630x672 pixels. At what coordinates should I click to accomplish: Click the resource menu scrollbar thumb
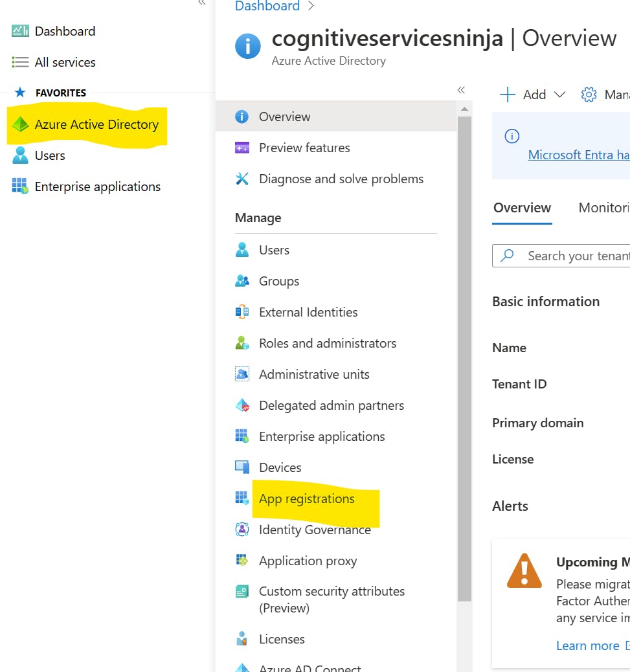tap(464, 358)
